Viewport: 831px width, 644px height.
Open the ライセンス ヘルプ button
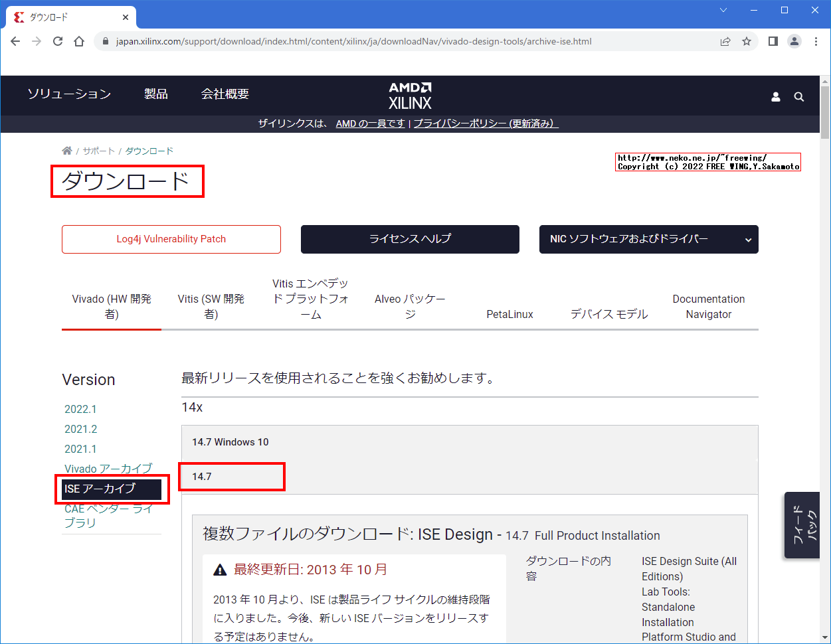tap(409, 239)
